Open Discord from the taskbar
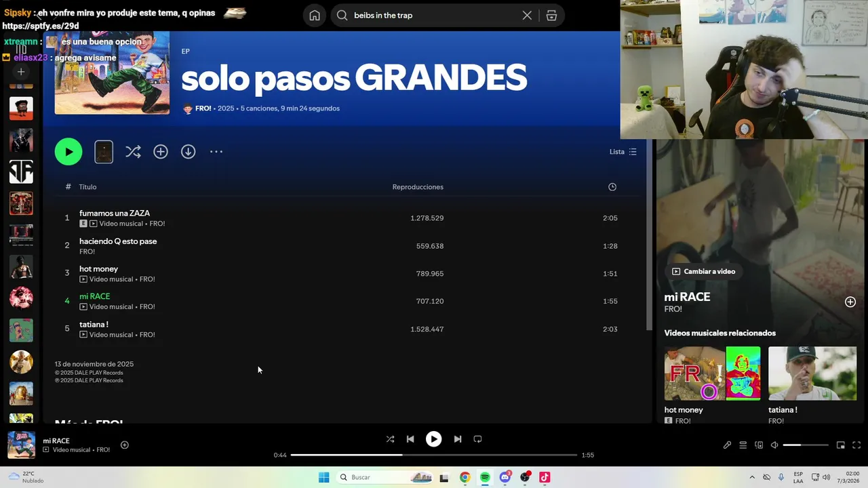 505,477
